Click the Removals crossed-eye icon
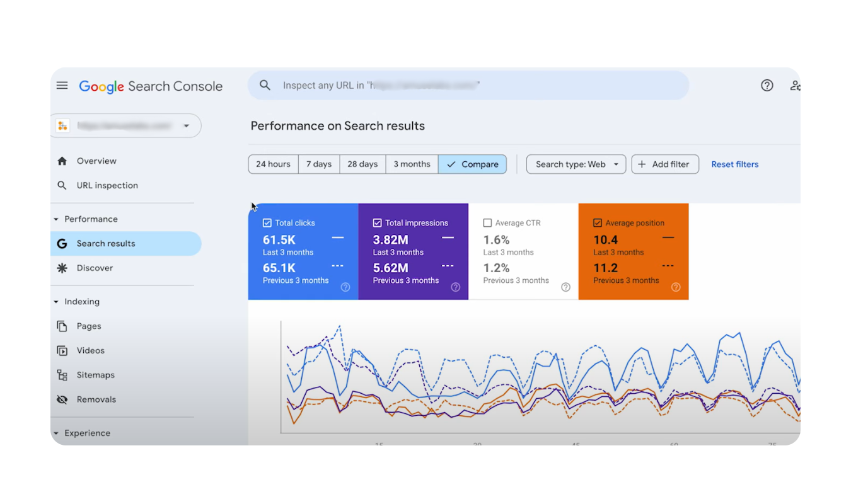Viewport: 851px width, 504px height. pyautogui.click(x=62, y=399)
